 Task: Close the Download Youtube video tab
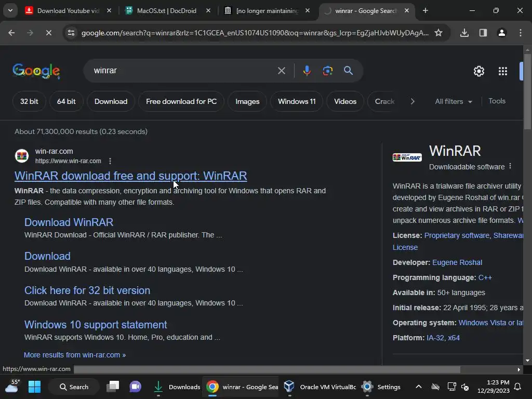point(109,11)
